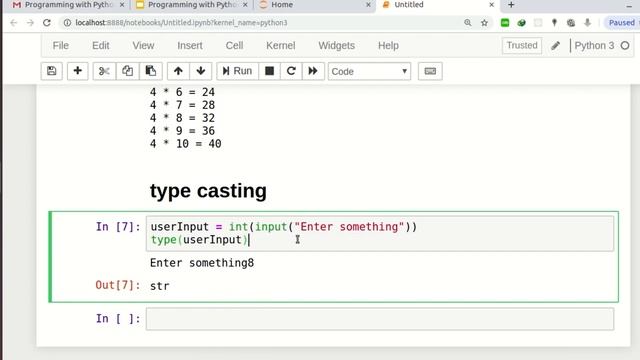
Task: Click the green square extension icon
Action: (505, 23)
